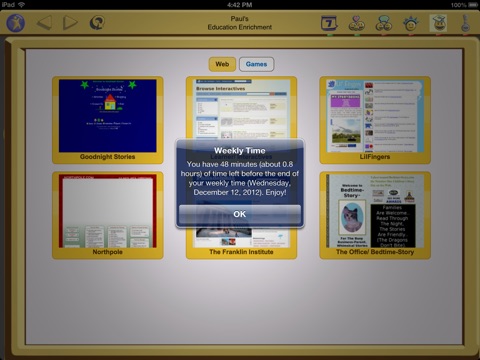Viewport: 480px width, 360px height.
Task: Open the calendar icon showing 7
Action: point(329,23)
